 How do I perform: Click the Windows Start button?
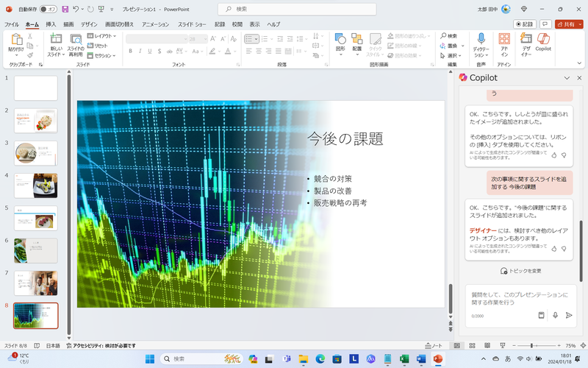(x=150, y=359)
